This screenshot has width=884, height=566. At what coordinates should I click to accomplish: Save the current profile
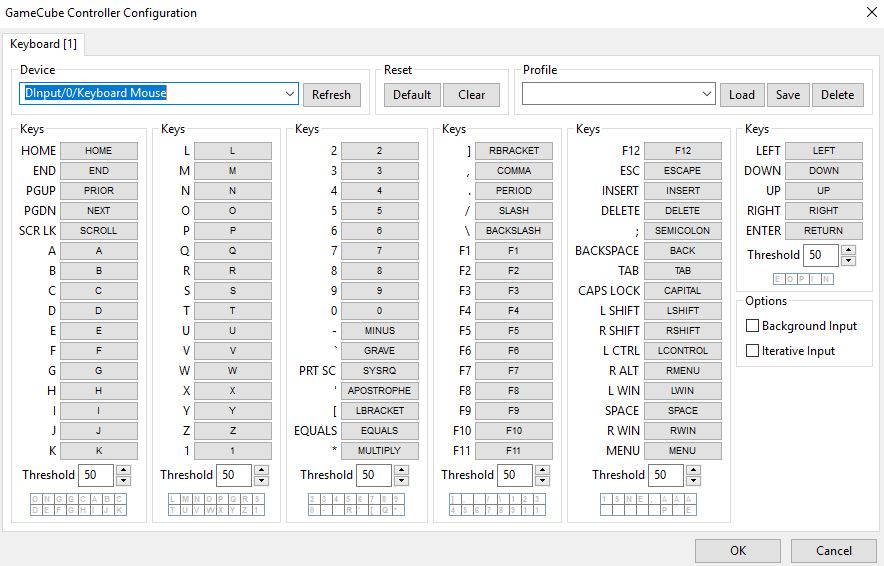(x=788, y=95)
